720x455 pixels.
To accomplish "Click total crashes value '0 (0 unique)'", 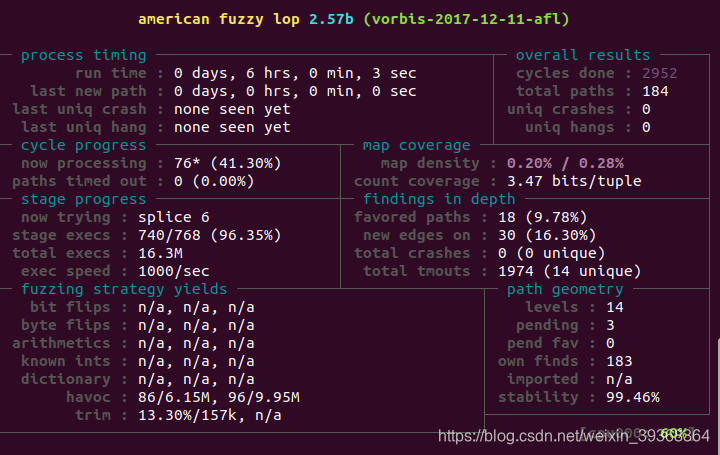I will coord(552,253).
